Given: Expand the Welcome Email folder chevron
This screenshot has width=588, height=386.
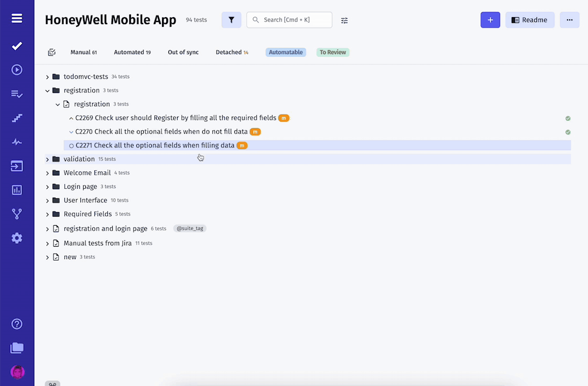Looking at the screenshot, I should 47,173.
